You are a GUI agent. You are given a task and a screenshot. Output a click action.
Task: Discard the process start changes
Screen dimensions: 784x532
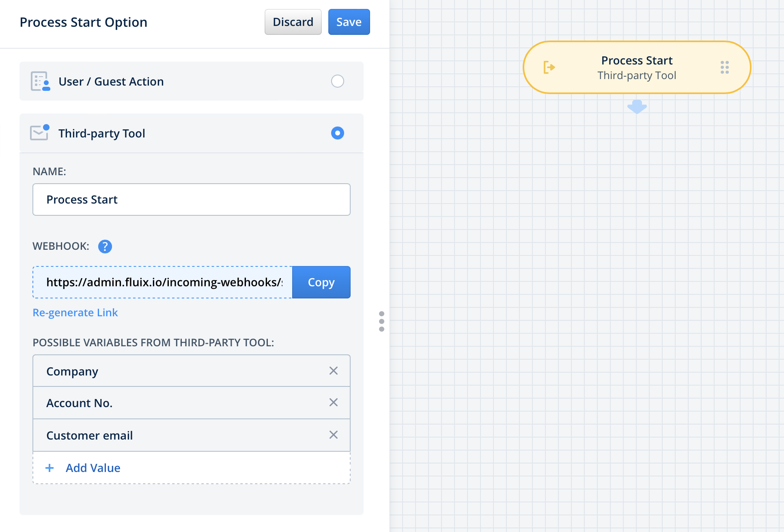point(293,22)
